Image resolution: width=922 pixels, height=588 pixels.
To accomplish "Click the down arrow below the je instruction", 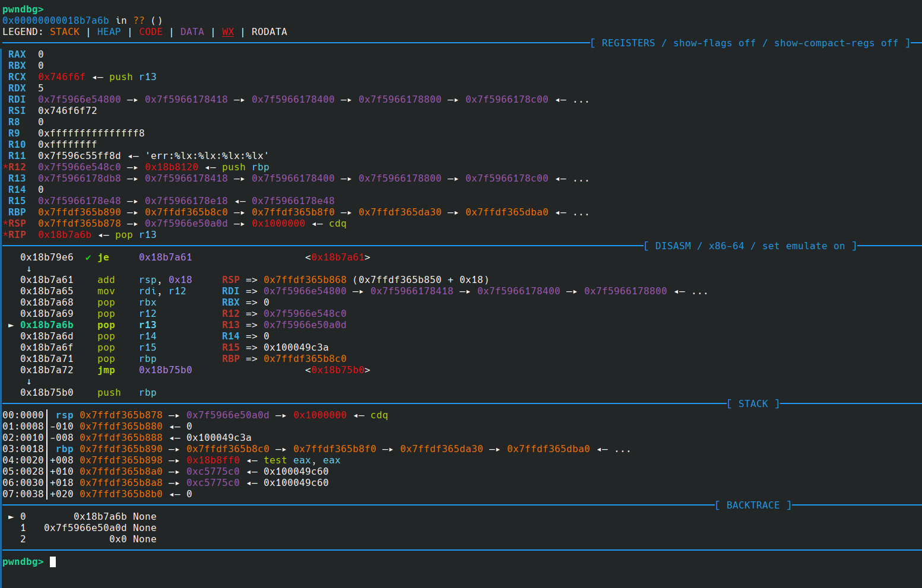I will coord(28,269).
